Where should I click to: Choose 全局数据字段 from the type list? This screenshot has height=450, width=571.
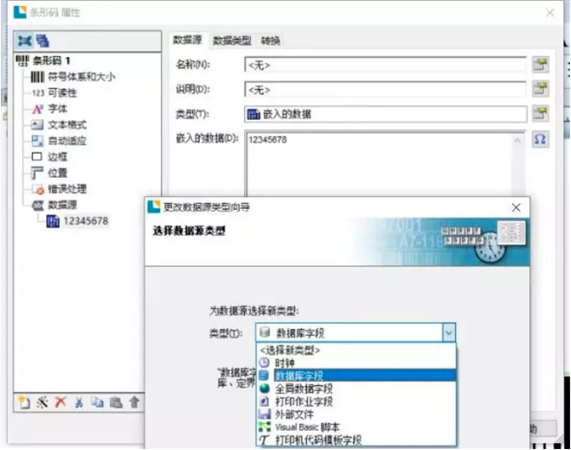(x=356, y=388)
